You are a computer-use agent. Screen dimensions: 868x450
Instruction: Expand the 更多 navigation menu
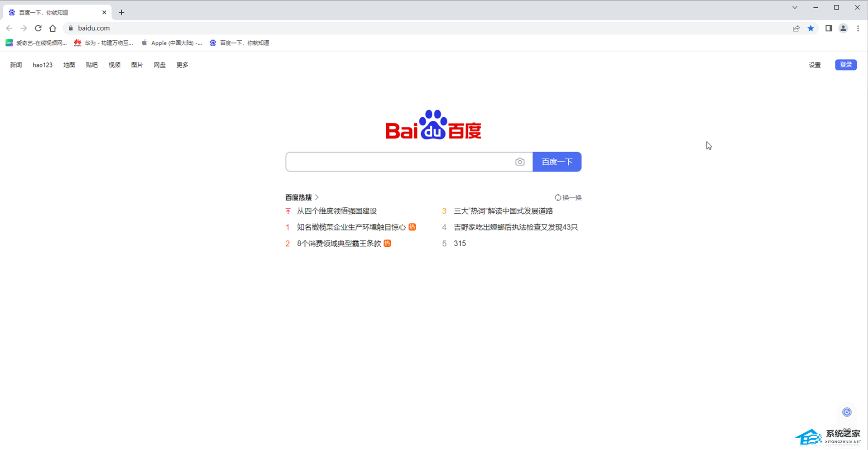(x=182, y=65)
